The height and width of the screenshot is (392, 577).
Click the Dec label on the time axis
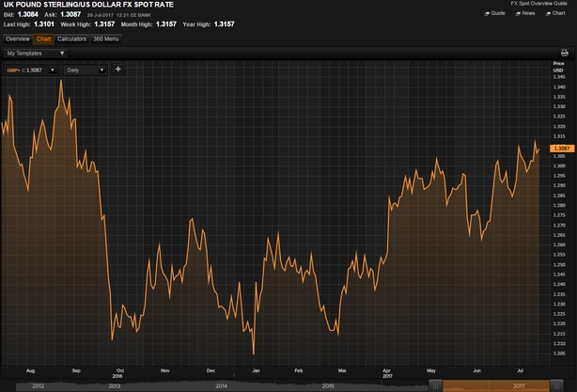click(x=211, y=370)
